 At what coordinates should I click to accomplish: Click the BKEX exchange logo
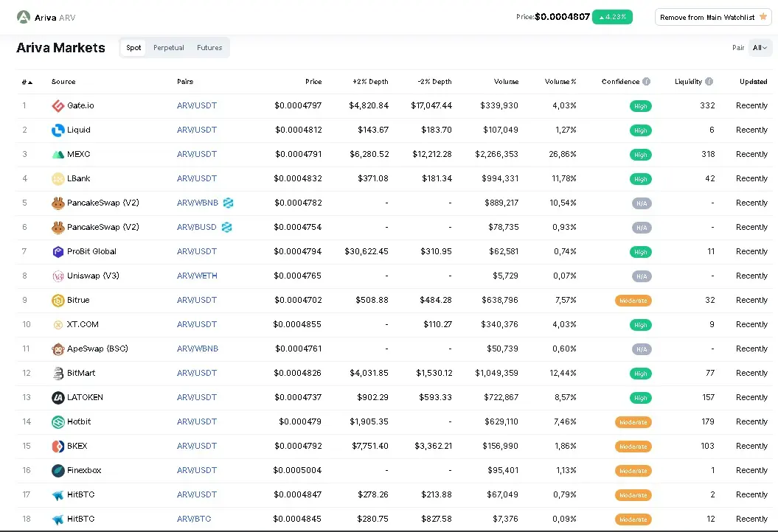pyautogui.click(x=58, y=446)
